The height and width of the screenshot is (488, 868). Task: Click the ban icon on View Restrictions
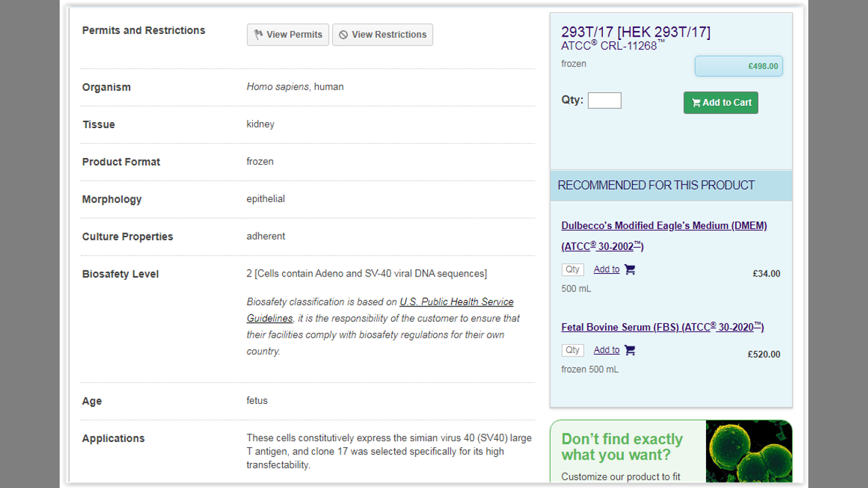[343, 35]
